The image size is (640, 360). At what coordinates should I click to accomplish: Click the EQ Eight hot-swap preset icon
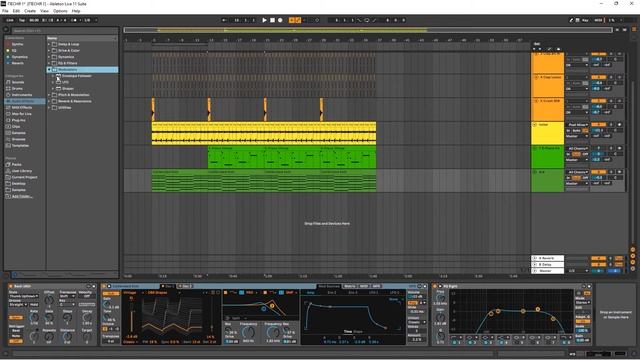point(584,286)
